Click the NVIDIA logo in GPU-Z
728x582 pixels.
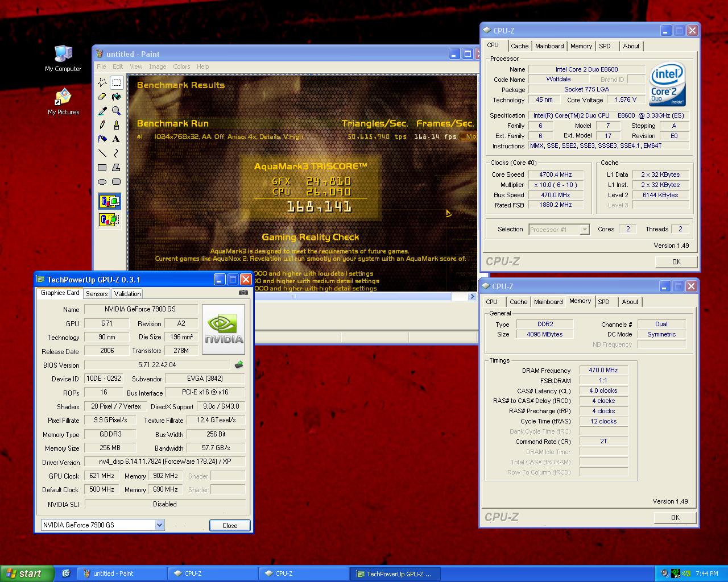pos(224,330)
